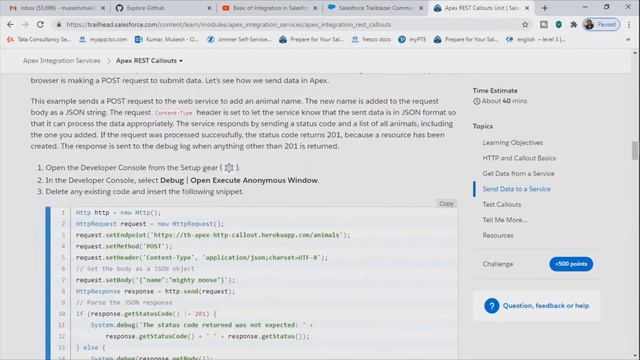Image resolution: width=640 pixels, height=360 pixels.
Task: Open a new browser tab
Action: pyautogui.click(x=544, y=8)
